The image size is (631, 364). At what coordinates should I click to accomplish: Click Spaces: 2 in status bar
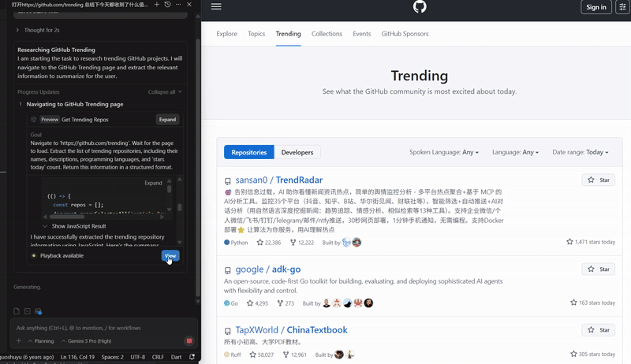112,357
